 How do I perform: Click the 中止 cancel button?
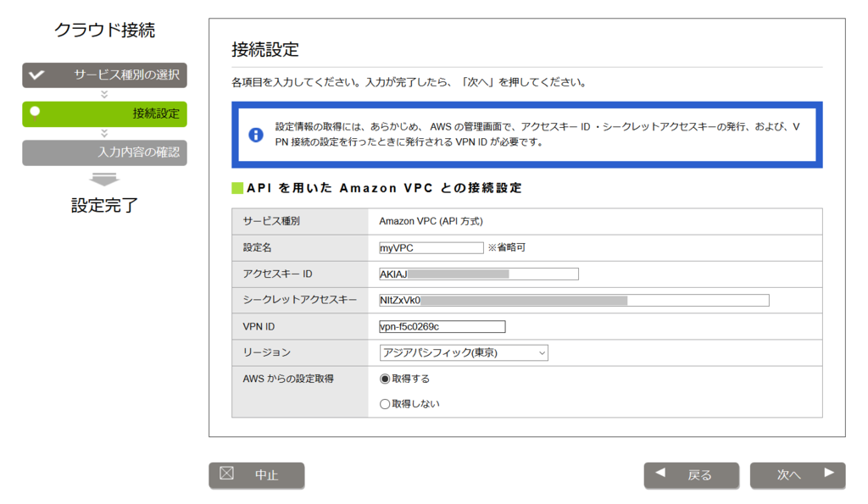pyautogui.click(x=256, y=475)
